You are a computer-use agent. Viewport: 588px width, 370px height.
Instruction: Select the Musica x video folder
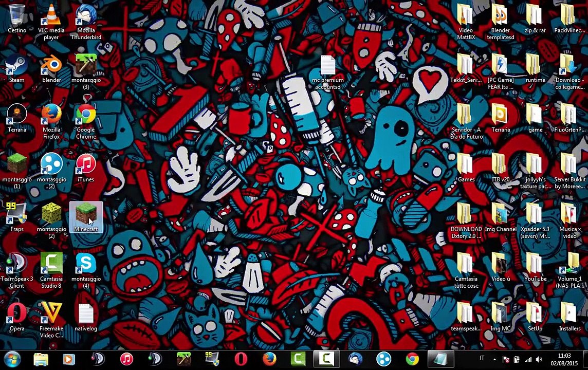tap(569, 221)
